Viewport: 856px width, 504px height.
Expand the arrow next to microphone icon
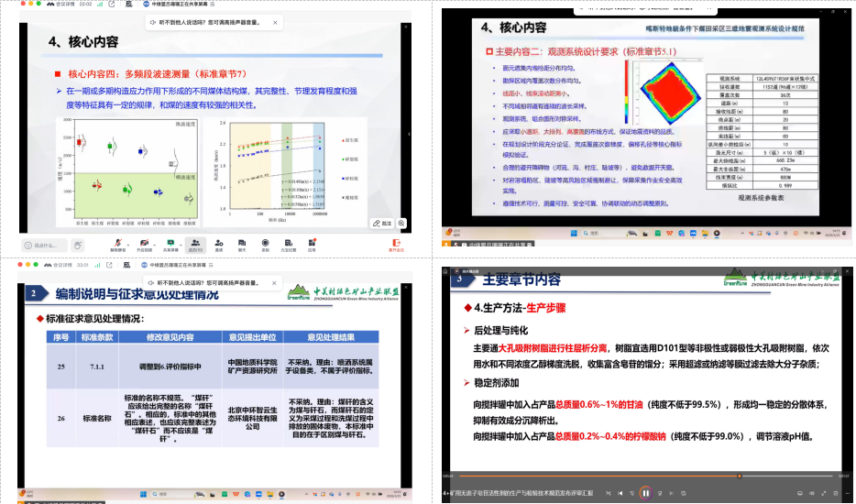tap(127, 243)
